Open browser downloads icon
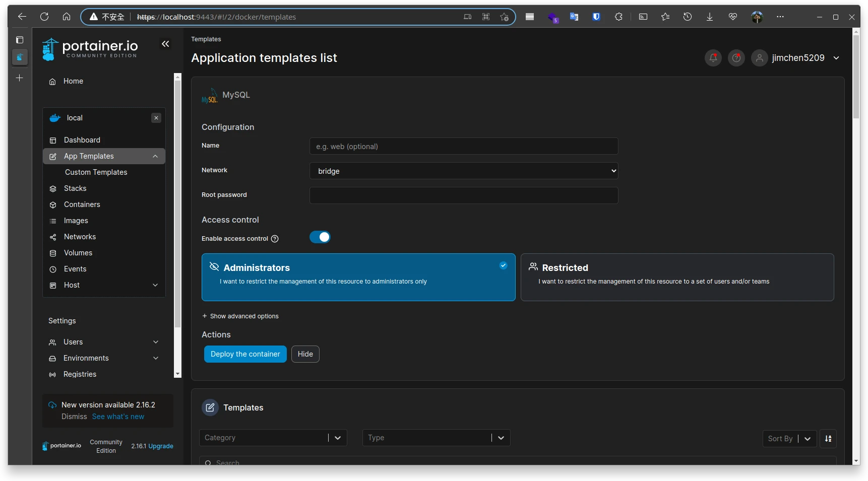Screen dimensions: 868x481 [709, 17]
